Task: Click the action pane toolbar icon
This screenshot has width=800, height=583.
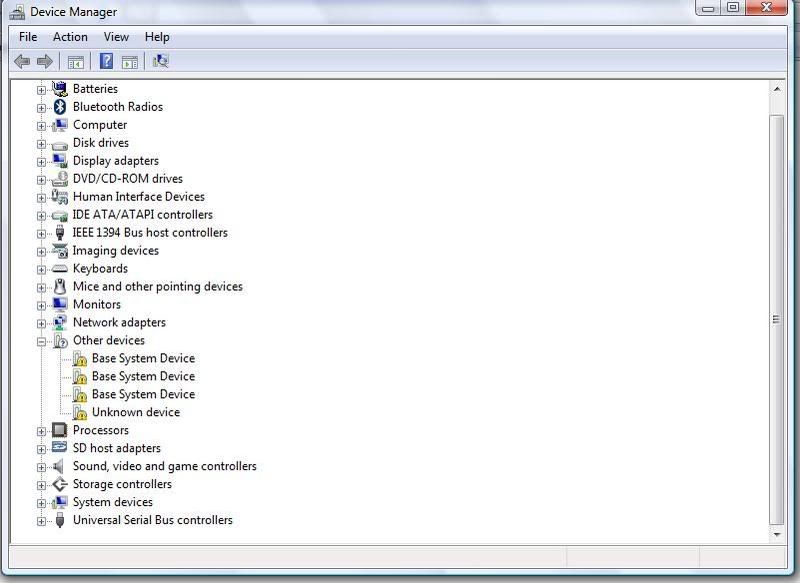Action: click(130, 62)
